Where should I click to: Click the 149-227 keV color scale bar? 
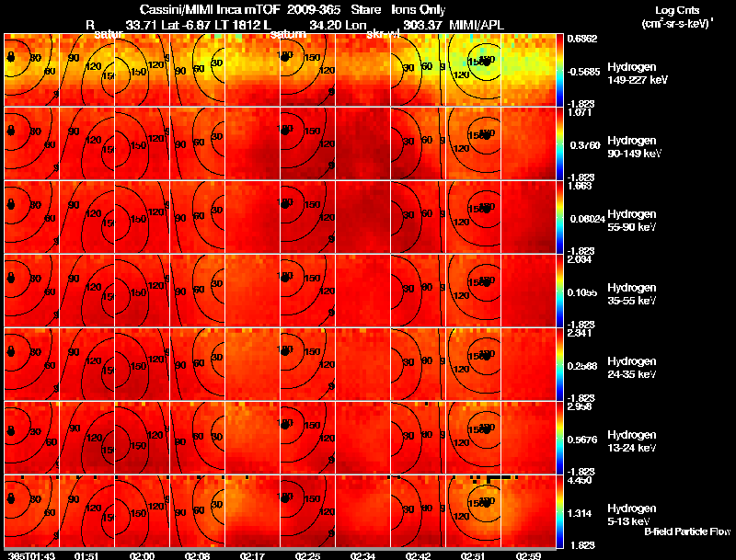click(559, 70)
